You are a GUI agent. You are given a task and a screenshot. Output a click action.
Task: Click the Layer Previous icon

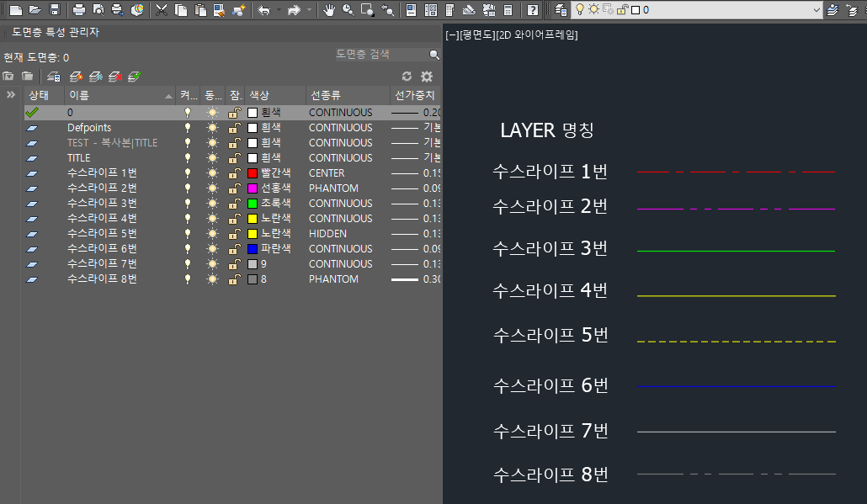[852, 9]
